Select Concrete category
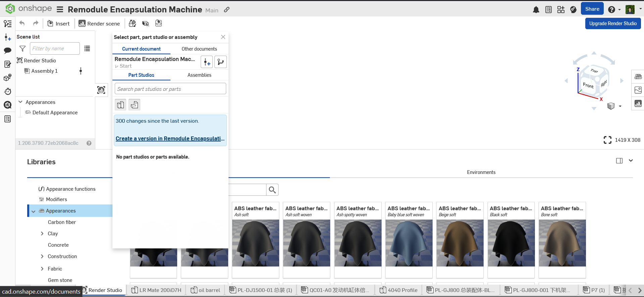This screenshot has height=297, width=644. (58, 245)
